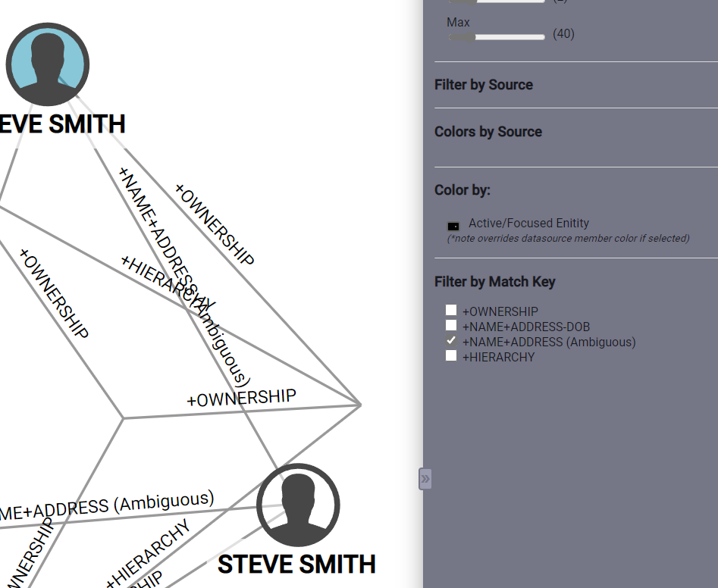718x588 pixels.
Task: Click the central +OWNERSHIP edge label
Action: click(242, 396)
